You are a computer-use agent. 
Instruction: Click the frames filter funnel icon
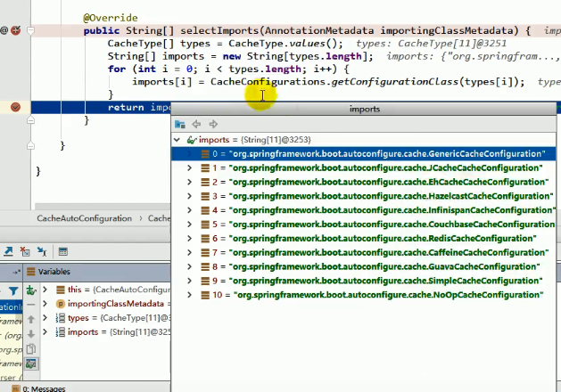(13, 290)
